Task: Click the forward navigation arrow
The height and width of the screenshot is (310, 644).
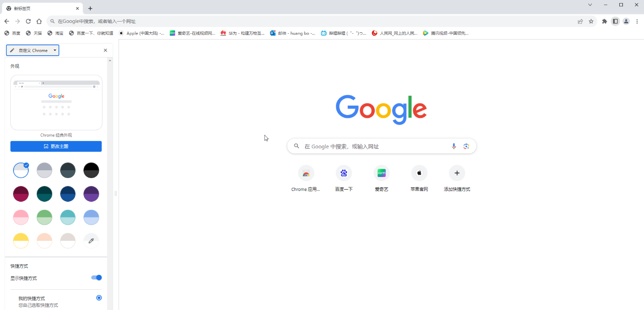Action: pos(18,21)
